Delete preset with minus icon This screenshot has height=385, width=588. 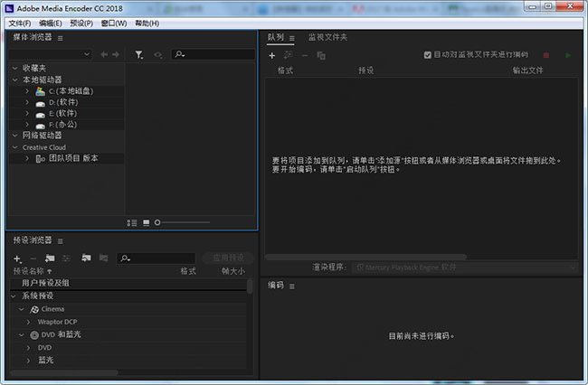click(x=33, y=258)
